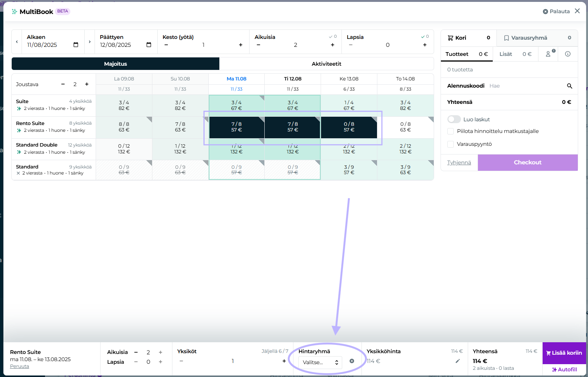Go to previous dates with left chevron
The height and width of the screenshot is (377, 588).
click(17, 42)
